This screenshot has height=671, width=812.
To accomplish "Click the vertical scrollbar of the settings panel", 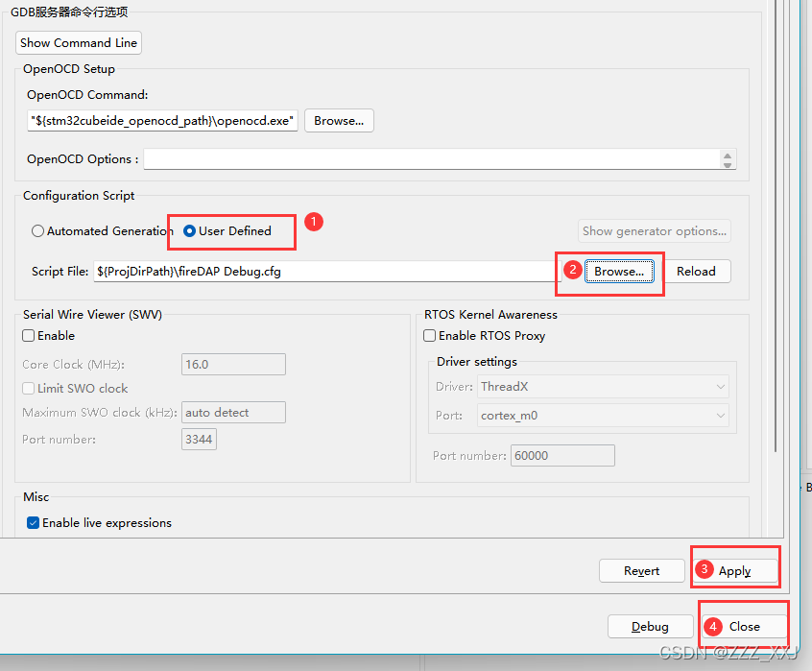I will [x=776, y=226].
